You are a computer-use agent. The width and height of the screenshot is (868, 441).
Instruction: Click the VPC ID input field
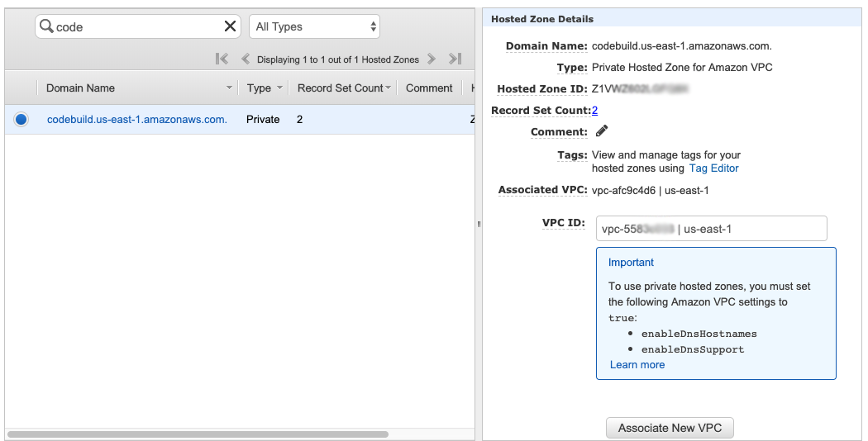click(711, 229)
